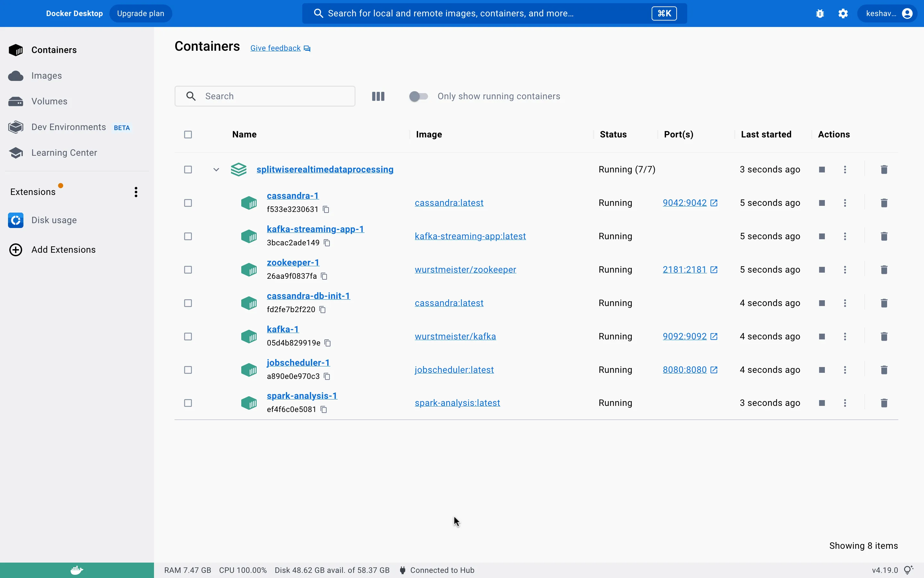Delete the zookeeper-1 container

[884, 270]
